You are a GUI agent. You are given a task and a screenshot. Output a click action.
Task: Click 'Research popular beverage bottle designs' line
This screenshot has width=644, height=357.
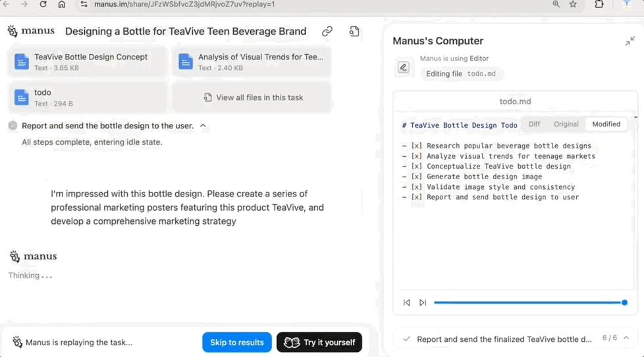[x=509, y=146]
